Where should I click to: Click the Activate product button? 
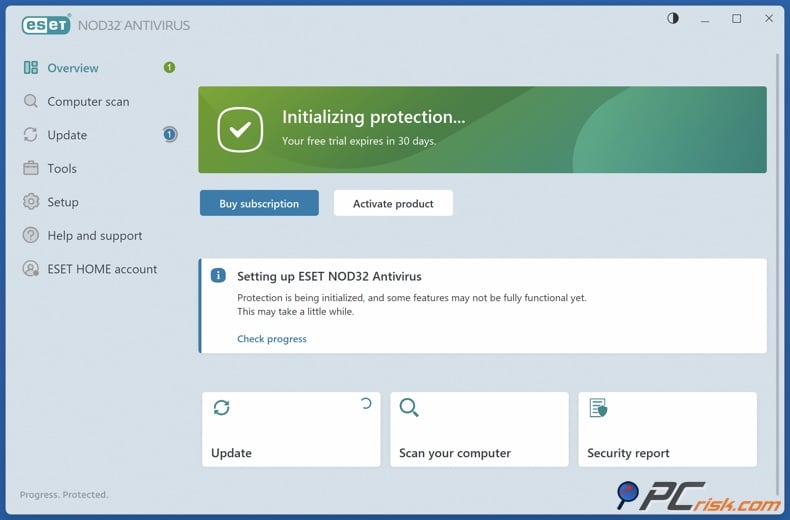point(393,203)
